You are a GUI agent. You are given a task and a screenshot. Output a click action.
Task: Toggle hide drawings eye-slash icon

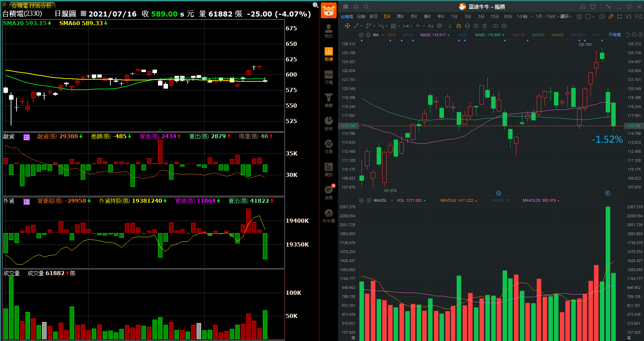[x=476, y=26]
